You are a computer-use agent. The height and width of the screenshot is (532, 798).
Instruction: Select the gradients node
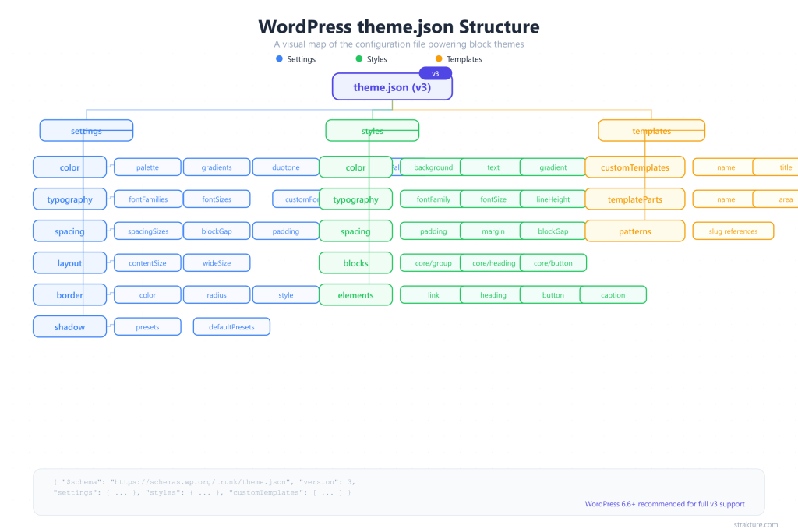[x=217, y=167]
